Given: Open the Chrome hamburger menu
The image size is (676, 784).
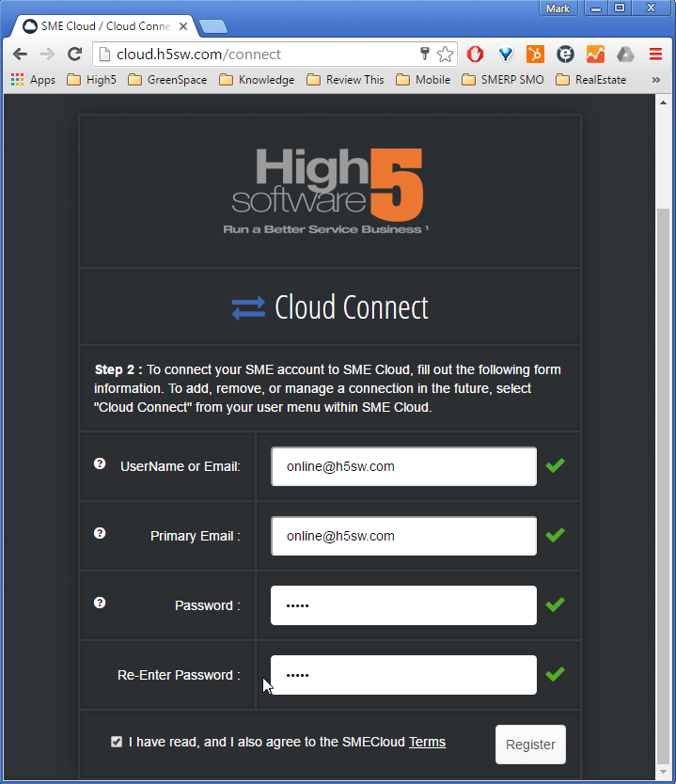Looking at the screenshot, I should [x=655, y=54].
